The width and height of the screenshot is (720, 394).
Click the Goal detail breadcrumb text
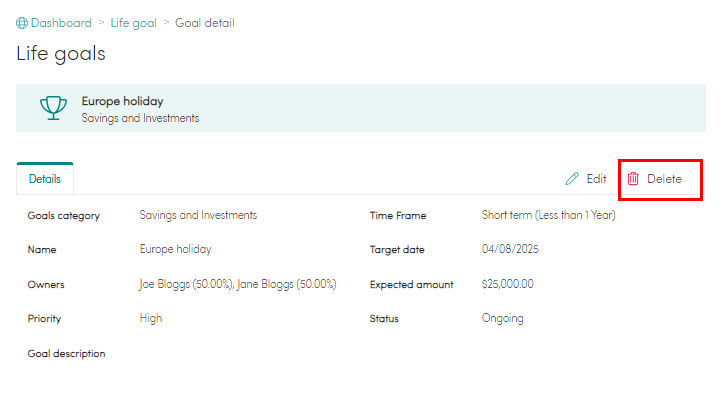pos(205,23)
